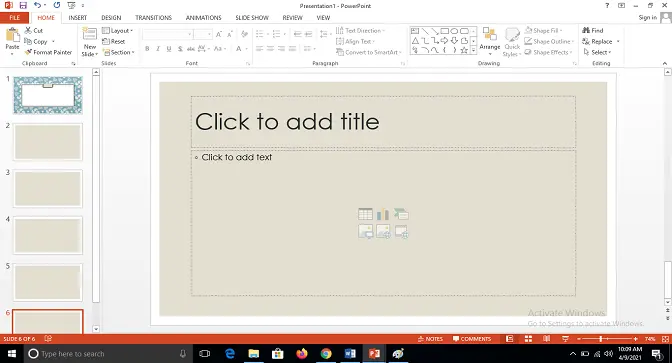Open the Shape Effects dropdown
Image resolution: width=672 pixels, height=363 pixels.
tap(549, 52)
